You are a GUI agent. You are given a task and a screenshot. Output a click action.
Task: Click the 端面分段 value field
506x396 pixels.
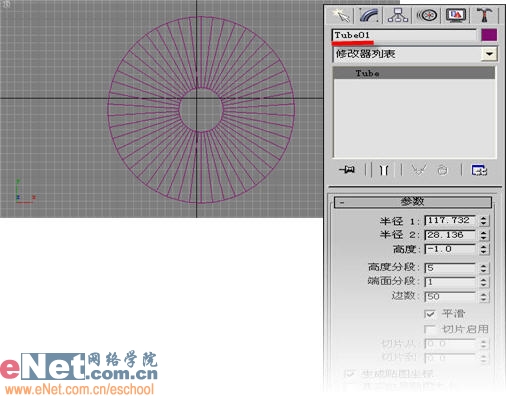(x=450, y=282)
